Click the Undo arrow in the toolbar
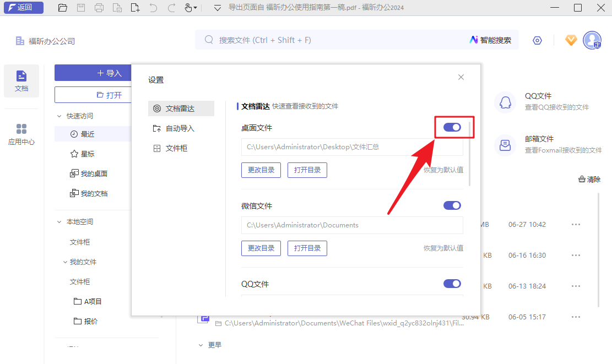This screenshot has height=364, width=612. [x=153, y=8]
